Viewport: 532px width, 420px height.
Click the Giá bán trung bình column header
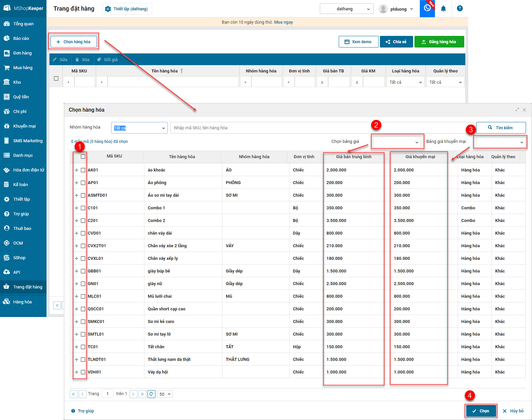354,157
